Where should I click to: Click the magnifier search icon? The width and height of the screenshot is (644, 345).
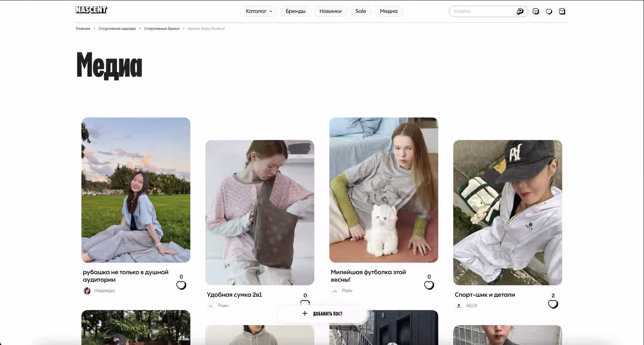click(x=520, y=11)
